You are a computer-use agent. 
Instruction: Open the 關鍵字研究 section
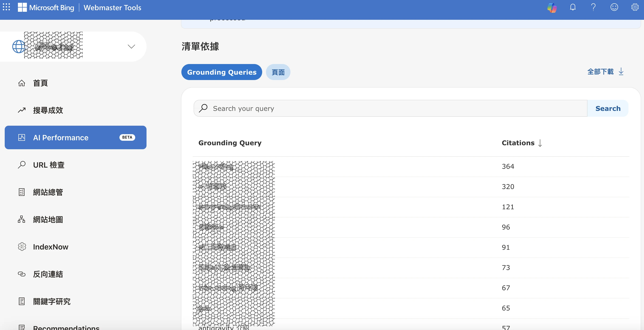click(x=52, y=301)
